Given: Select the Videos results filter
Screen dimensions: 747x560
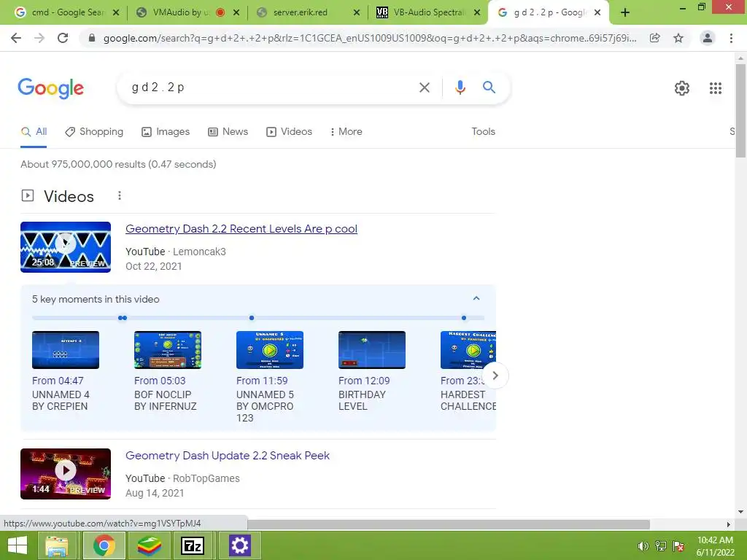Looking at the screenshot, I should (289, 132).
